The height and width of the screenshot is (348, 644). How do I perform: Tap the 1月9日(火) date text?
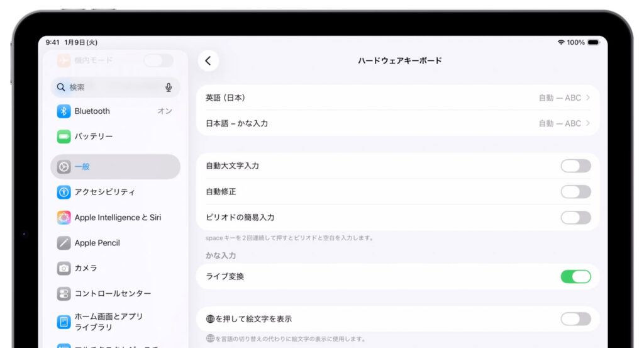coord(81,42)
